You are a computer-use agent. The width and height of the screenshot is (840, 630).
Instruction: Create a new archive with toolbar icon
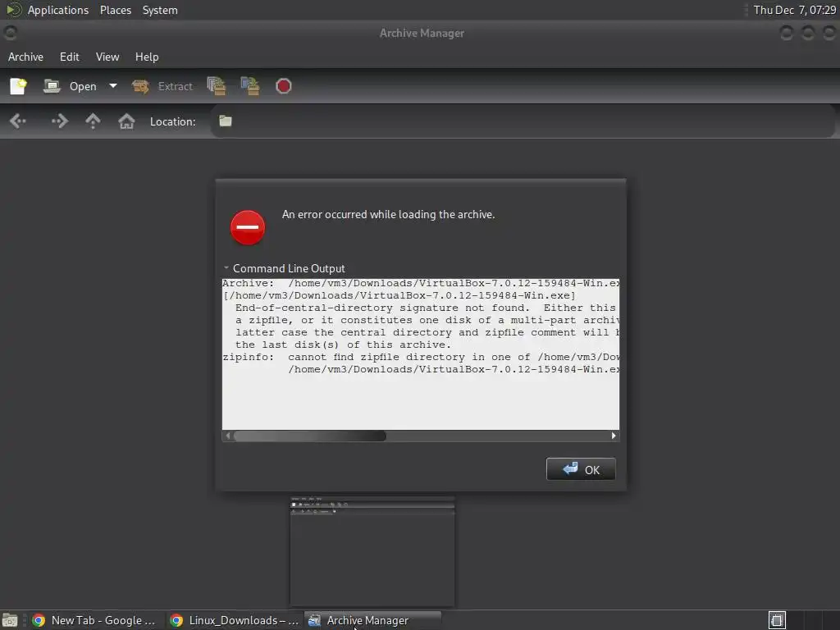[x=18, y=86]
